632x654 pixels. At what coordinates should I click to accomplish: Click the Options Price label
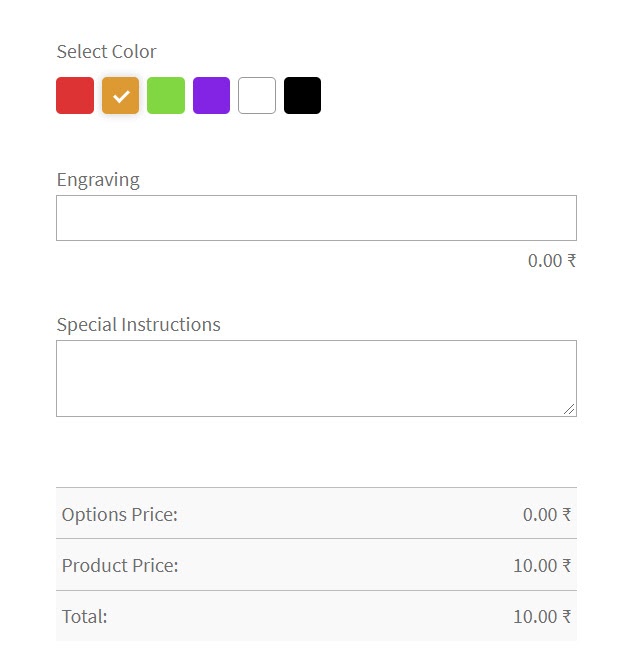(x=120, y=515)
